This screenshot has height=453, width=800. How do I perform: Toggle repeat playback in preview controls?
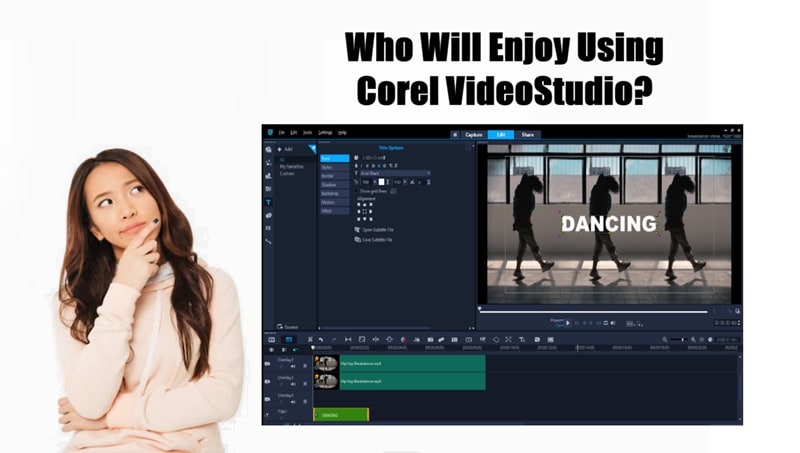click(606, 323)
